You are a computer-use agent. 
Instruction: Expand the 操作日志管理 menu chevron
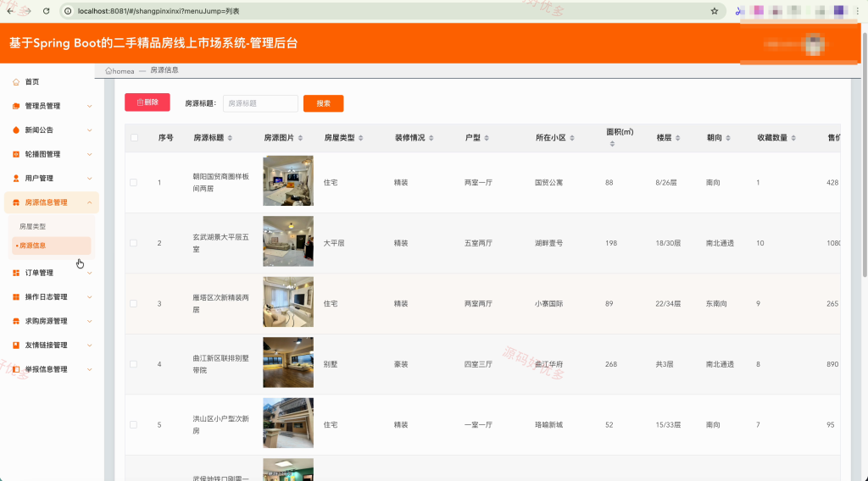click(89, 297)
